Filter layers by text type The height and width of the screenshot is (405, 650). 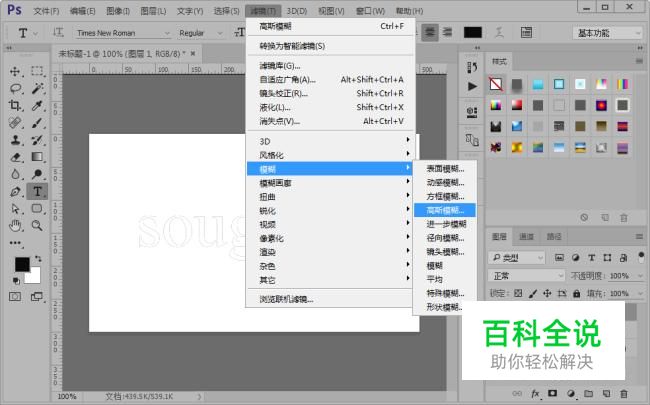click(x=592, y=258)
